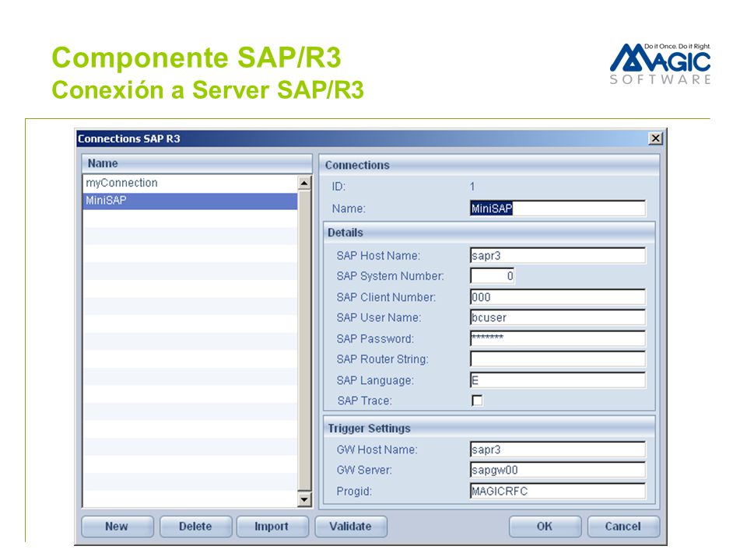Click the GW Server field
Screen dimensions: 747x560
pyautogui.click(x=557, y=470)
